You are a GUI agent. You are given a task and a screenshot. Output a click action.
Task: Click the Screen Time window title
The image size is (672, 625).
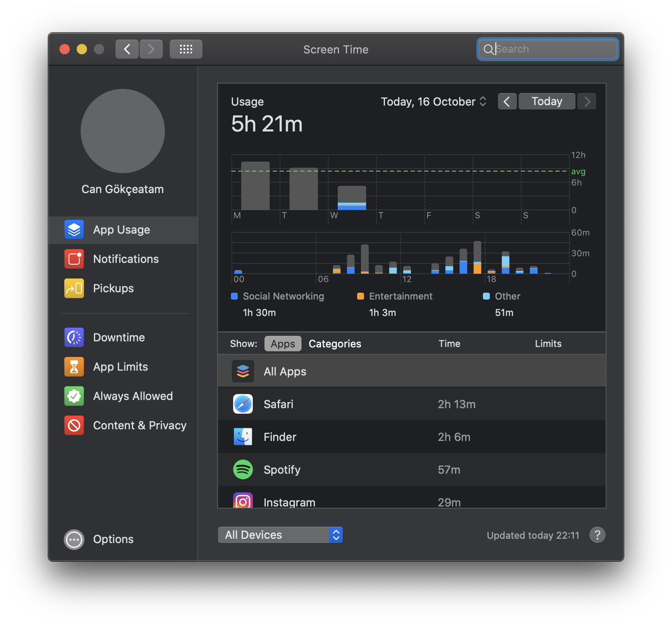[x=336, y=50]
